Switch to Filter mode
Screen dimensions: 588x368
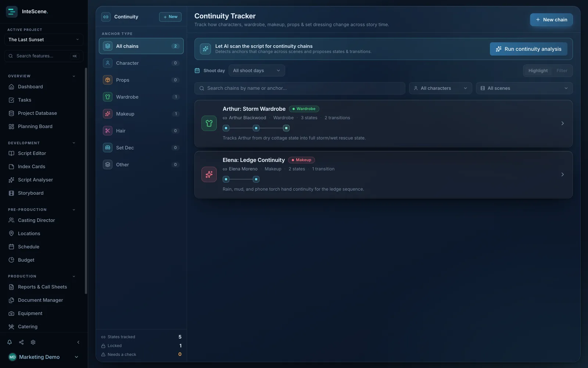[x=562, y=71]
